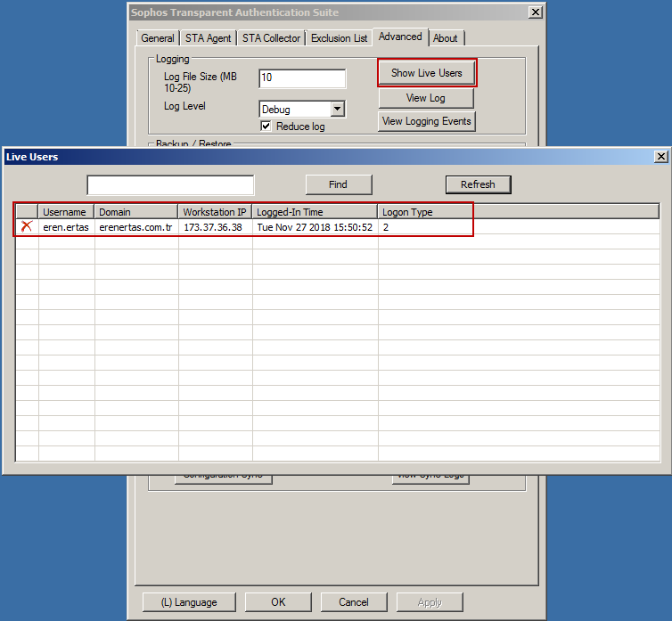Click the Live Users search text field
Image resolution: width=672 pixels, height=621 pixels.
tap(170, 185)
